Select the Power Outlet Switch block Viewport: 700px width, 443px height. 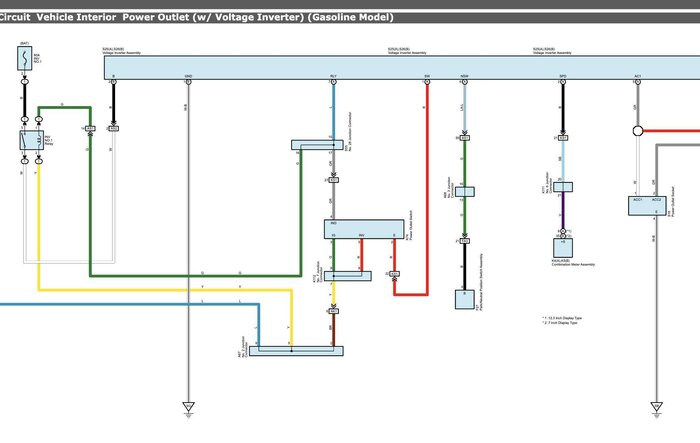(361, 229)
